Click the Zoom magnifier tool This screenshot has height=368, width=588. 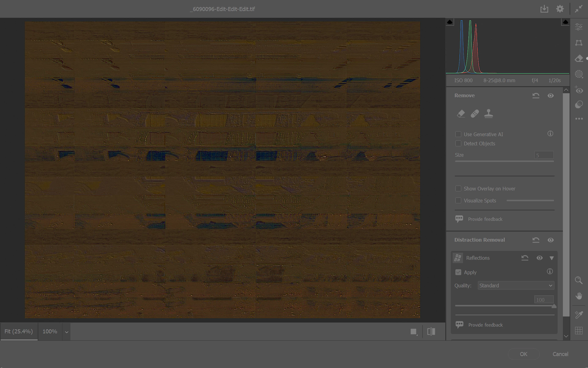(x=579, y=280)
